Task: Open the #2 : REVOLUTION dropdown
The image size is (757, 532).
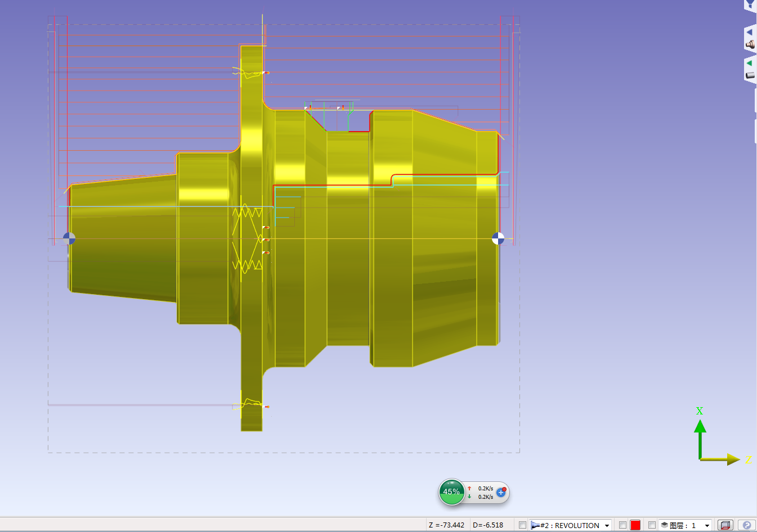Action: click(571, 525)
